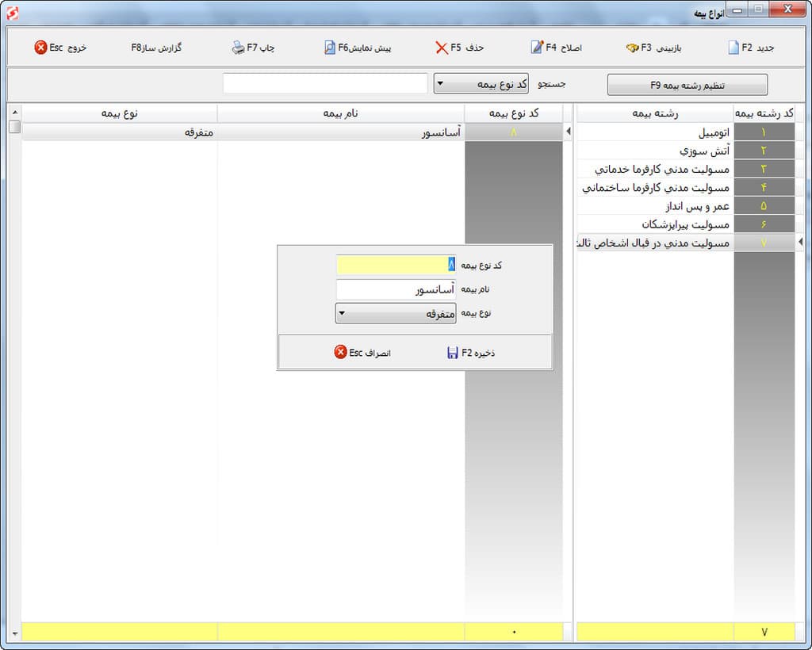Open print preview icon (پیش نمایش F6)
The image size is (812, 650).
click(330, 48)
